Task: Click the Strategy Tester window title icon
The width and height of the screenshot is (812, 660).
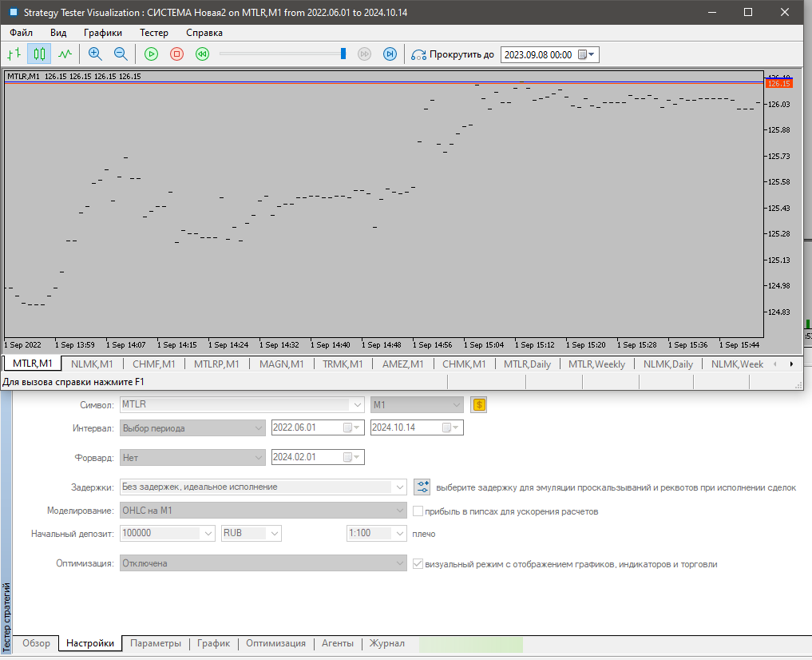Action: pyautogui.click(x=14, y=12)
